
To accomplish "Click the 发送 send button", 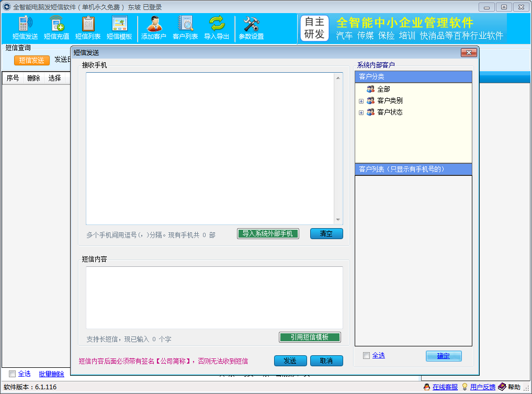I will coord(290,361).
